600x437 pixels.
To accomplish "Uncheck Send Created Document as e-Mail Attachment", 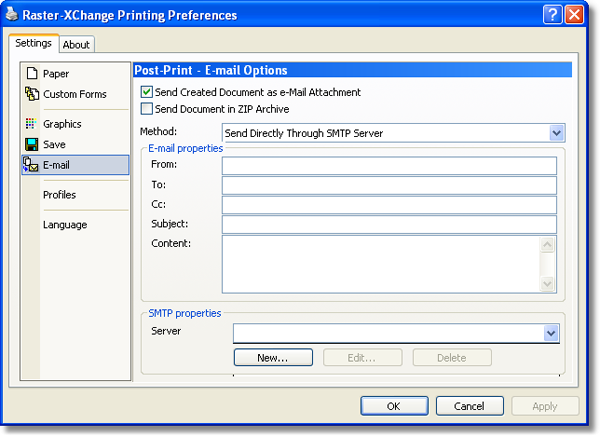I will pyautogui.click(x=147, y=92).
